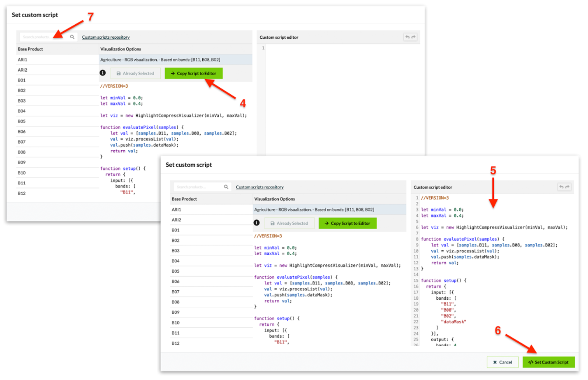
Task: Focus the Search products field in the front dialog
Action: coord(197,187)
